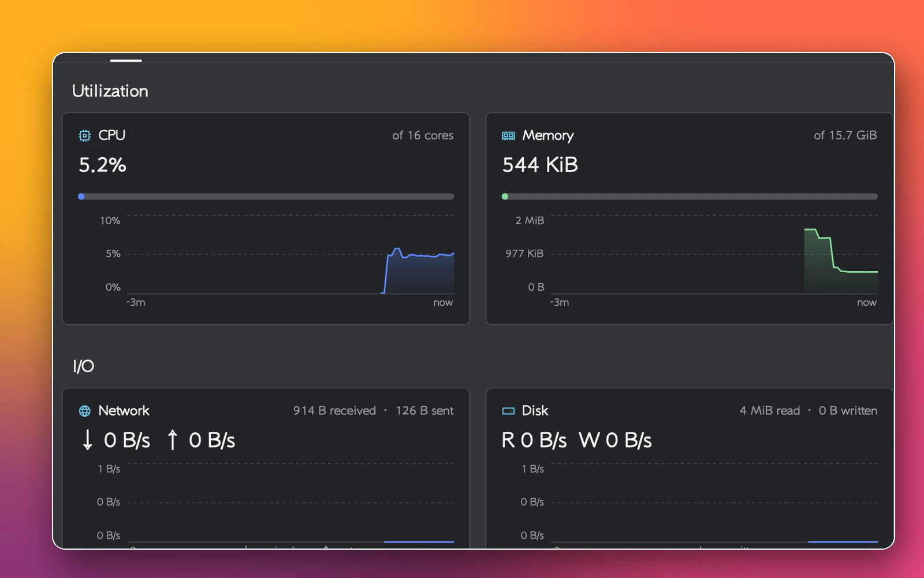Click the '-3m' label under CPU chart
The image size is (924, 578).
136,302
